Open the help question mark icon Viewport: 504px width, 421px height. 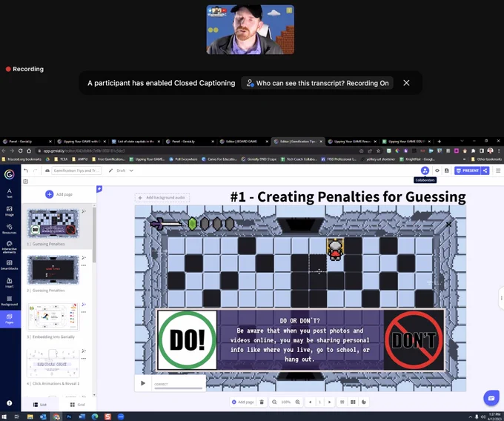coord(10,403)
